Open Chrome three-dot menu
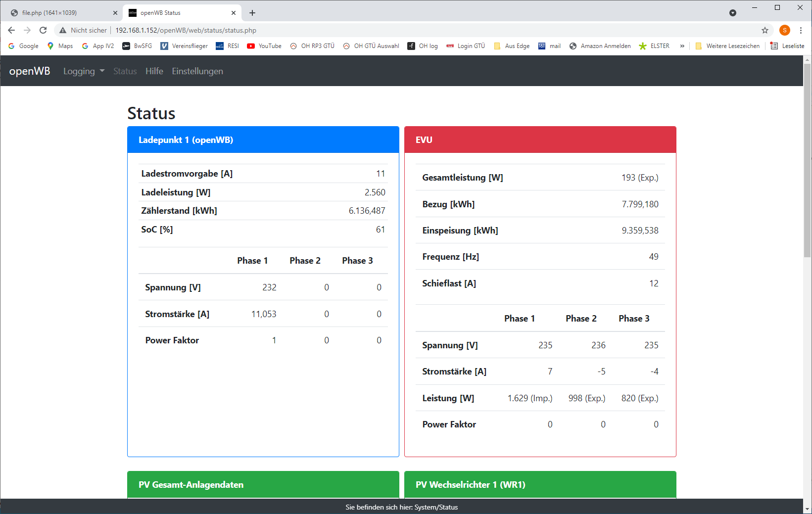 click(801, 30)
